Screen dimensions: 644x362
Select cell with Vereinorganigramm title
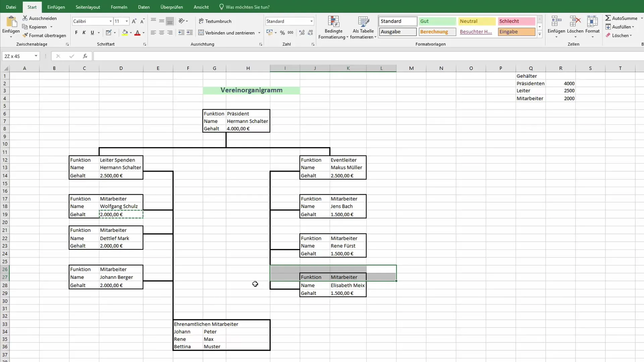251,90
